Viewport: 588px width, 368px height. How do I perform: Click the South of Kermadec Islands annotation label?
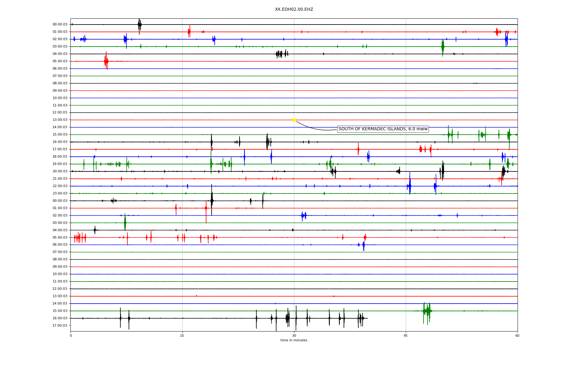point(383,129)
